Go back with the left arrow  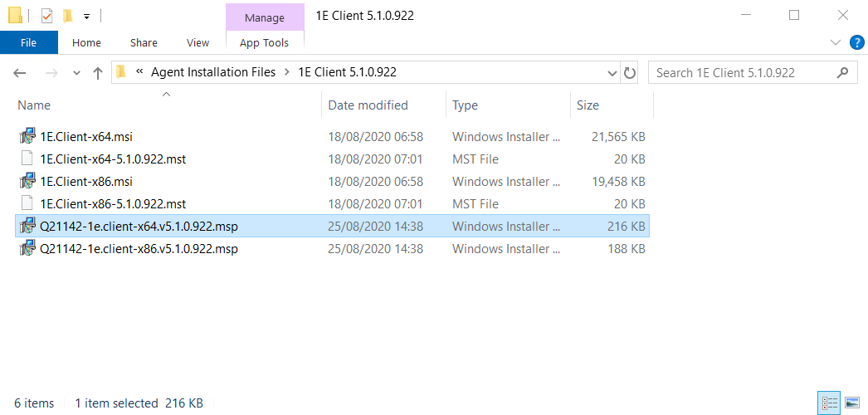point(19,73)
